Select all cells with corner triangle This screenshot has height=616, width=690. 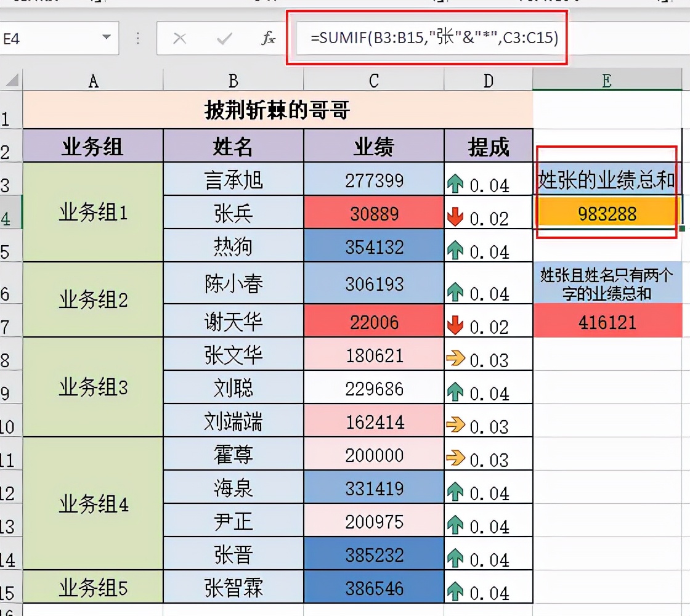(12, 80)
